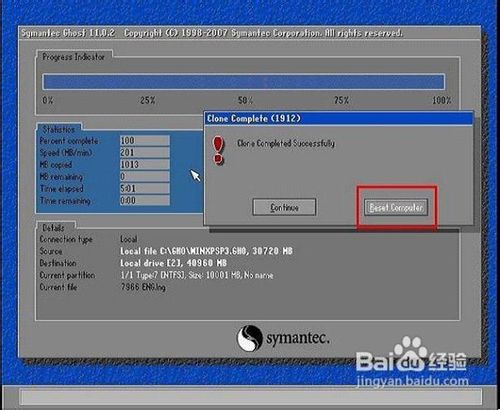The image size is (500, 410).
Task: Click the red exclamation mark icon
Action: click(x=218, y=151)
